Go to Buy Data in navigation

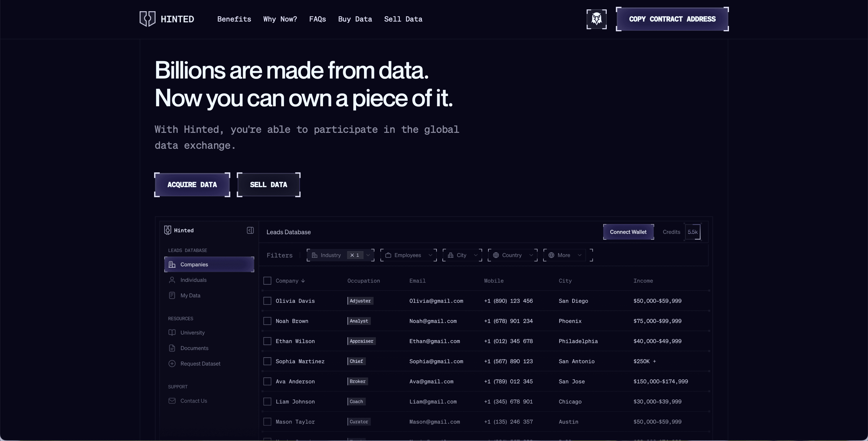coord(355,19)
